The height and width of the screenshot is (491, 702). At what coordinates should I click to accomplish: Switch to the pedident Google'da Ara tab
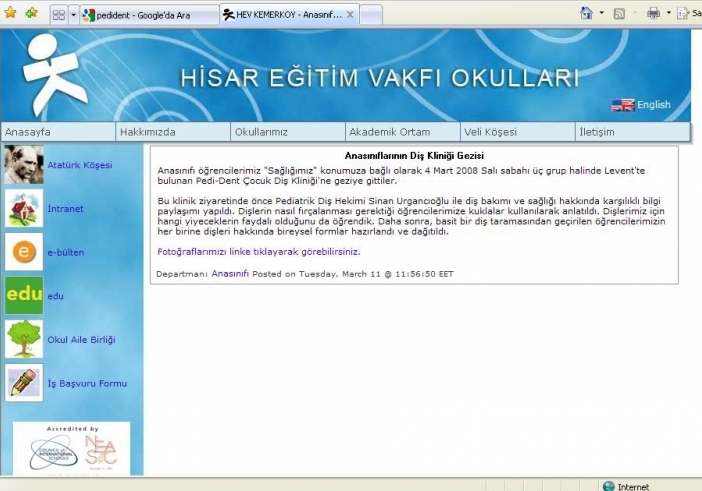point(148,16)
